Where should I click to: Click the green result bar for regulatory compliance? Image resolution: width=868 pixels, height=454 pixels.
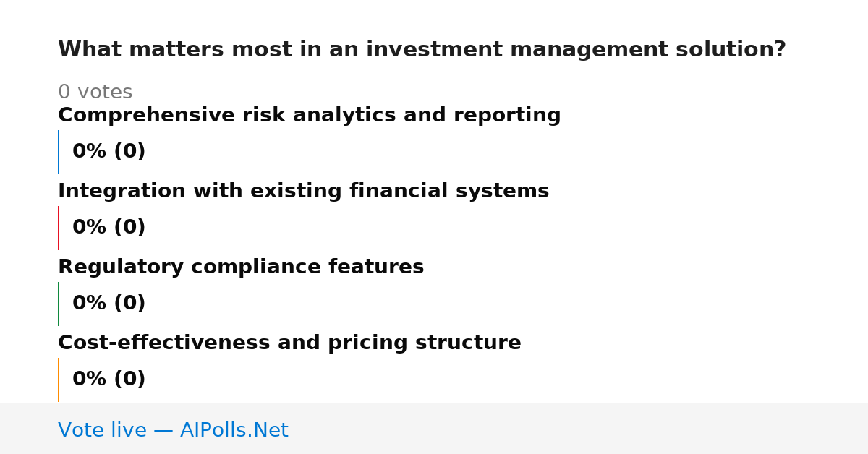58,304
